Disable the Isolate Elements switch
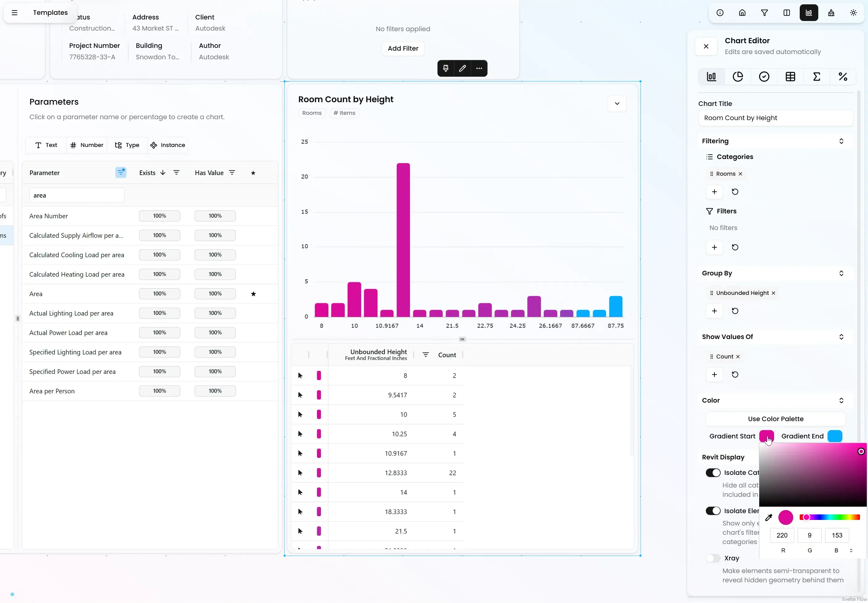Viewport: 868px width, 603px height. (713, 511)
